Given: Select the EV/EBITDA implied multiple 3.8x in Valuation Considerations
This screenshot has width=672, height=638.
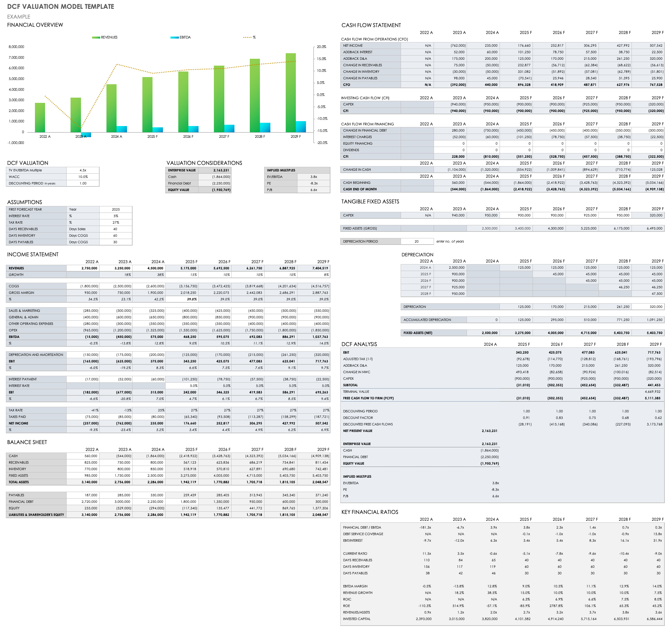Looking at the screenshot, I should tap(313, 177).
